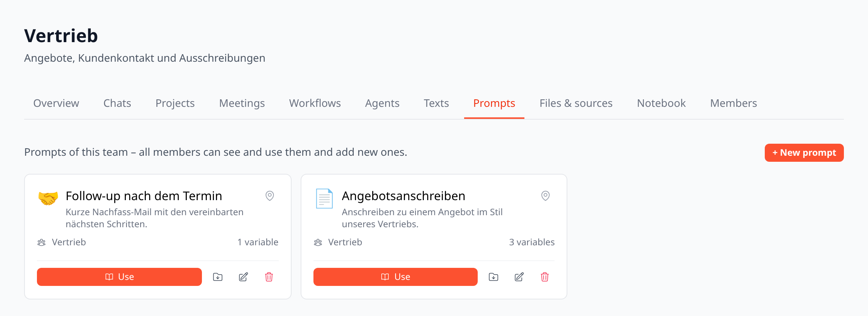Use the Follow-up nach dem Termin prompt
Viewport: 868px width, 316px height.
(119, 277)
